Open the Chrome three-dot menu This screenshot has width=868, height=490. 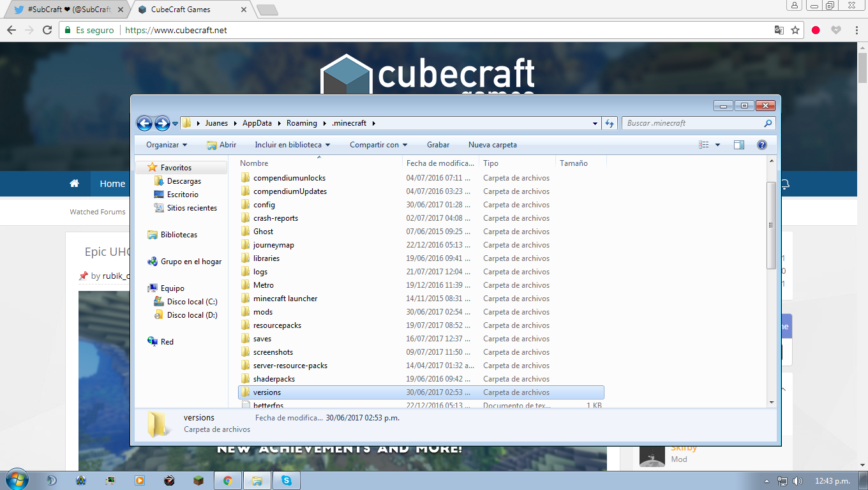tap(857, 30)
